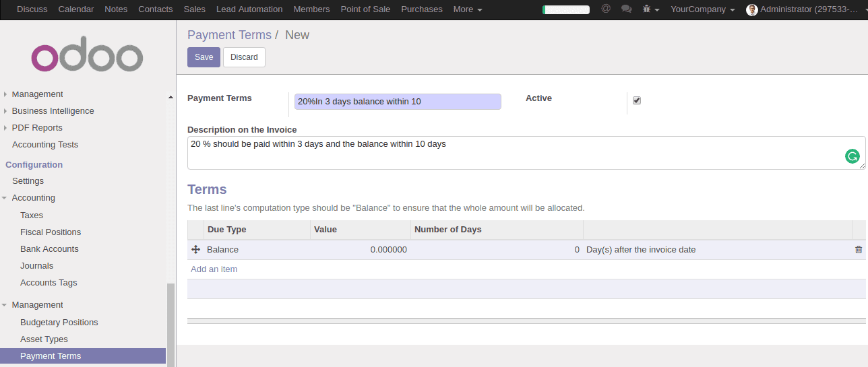Screen dimensions: 868x367
Task: Open Accounting Tests in the sidebar
Action: click(x=45, y=145)
